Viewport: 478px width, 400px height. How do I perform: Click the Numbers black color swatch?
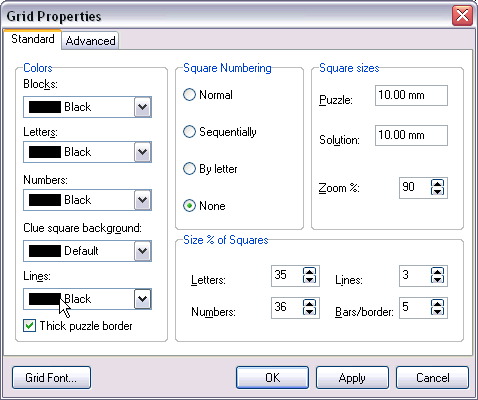[x=45, y=200]
